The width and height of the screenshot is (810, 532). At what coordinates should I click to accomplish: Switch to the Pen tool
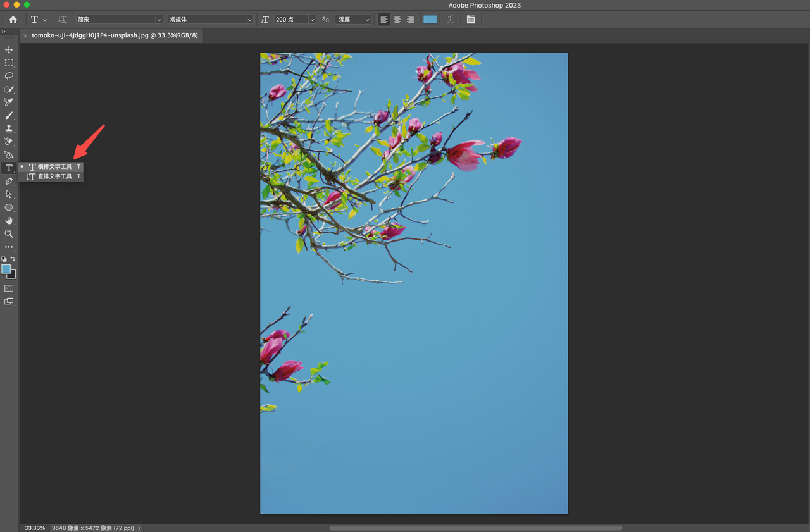pos(9,182)
